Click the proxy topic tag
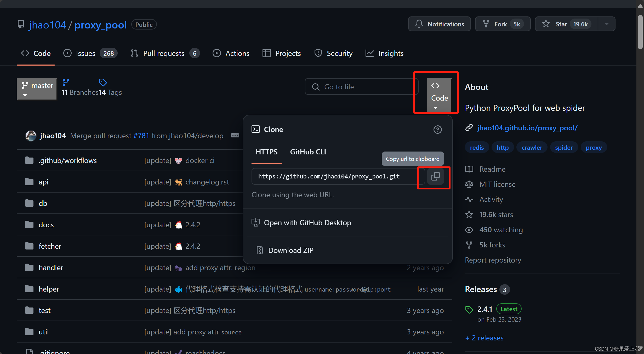The height and width of the screenshot is (354, 644). [594, 147]
